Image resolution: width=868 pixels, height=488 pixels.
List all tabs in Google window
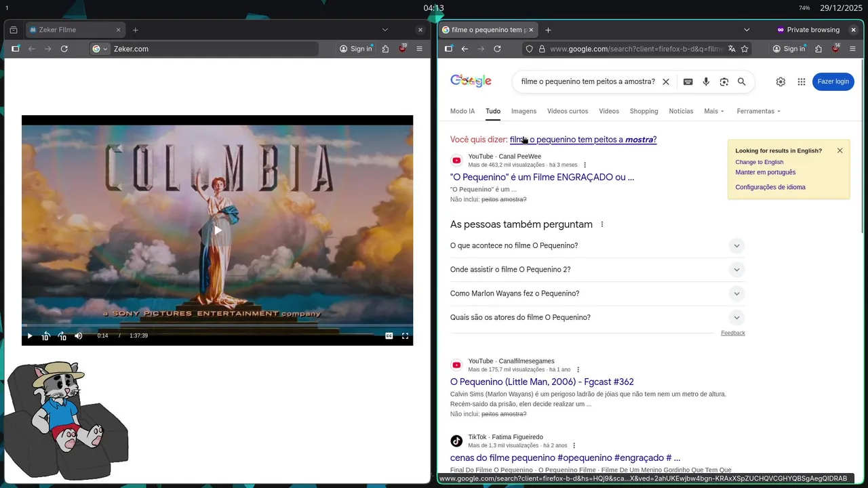tap(747, 30)
